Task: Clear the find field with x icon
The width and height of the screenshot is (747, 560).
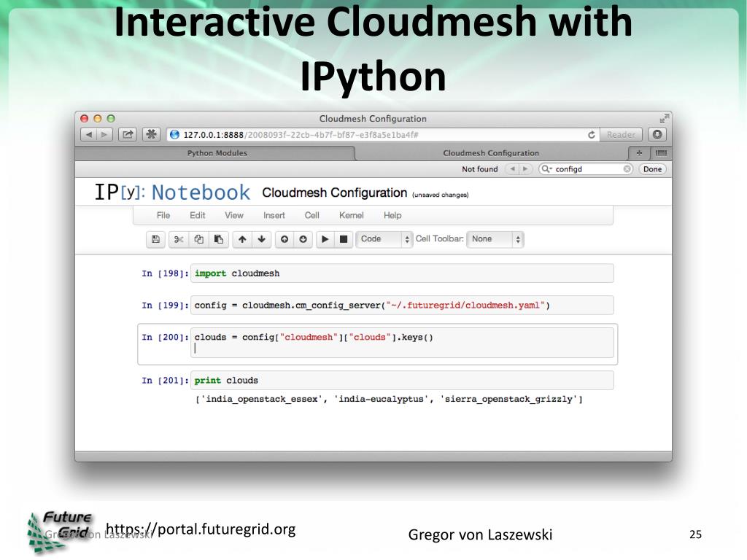Action: 627,169
